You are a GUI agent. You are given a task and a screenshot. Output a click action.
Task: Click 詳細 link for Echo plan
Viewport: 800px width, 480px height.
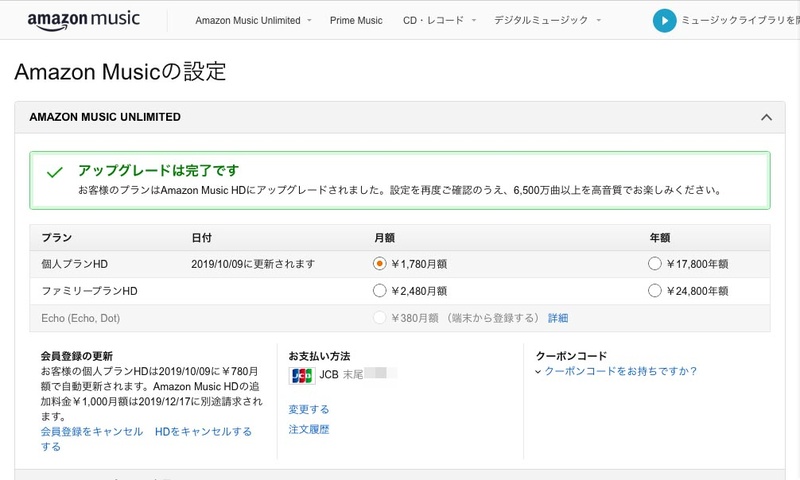pos(558,318)
